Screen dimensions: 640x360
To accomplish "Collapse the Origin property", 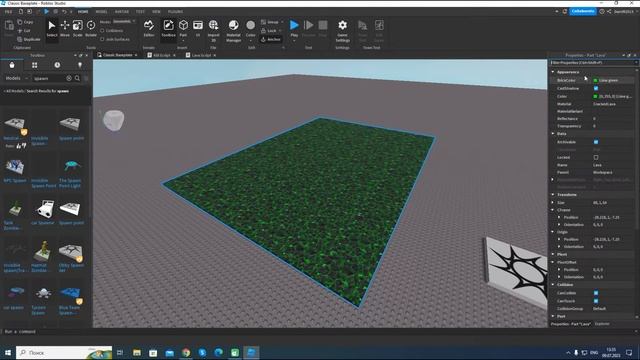I will click(553, 232).
